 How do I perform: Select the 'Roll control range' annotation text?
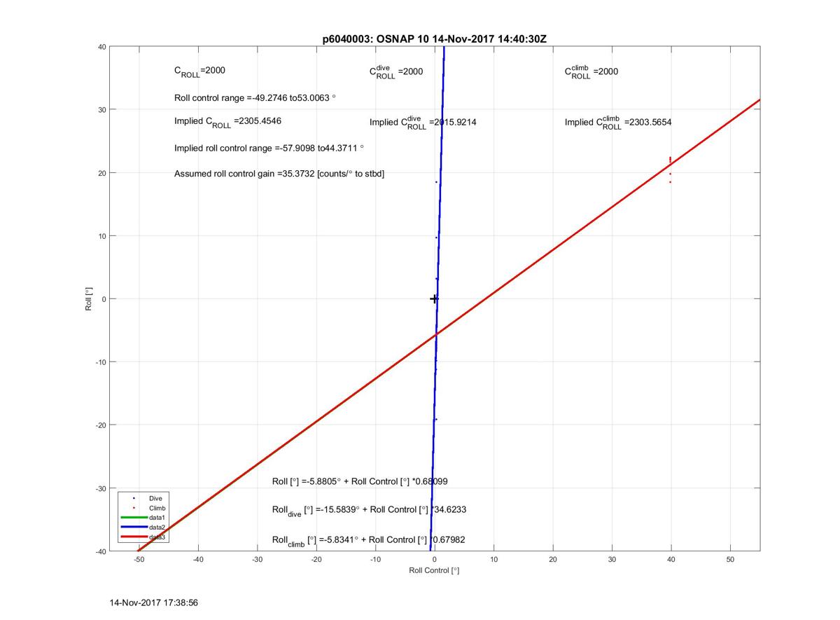click(x=255, y=97)
